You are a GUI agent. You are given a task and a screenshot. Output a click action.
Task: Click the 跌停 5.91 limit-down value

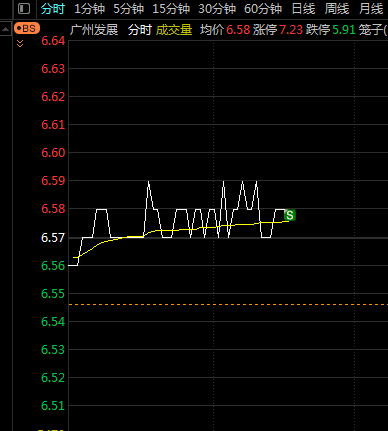pyautogui.click(x=331, y=30)
